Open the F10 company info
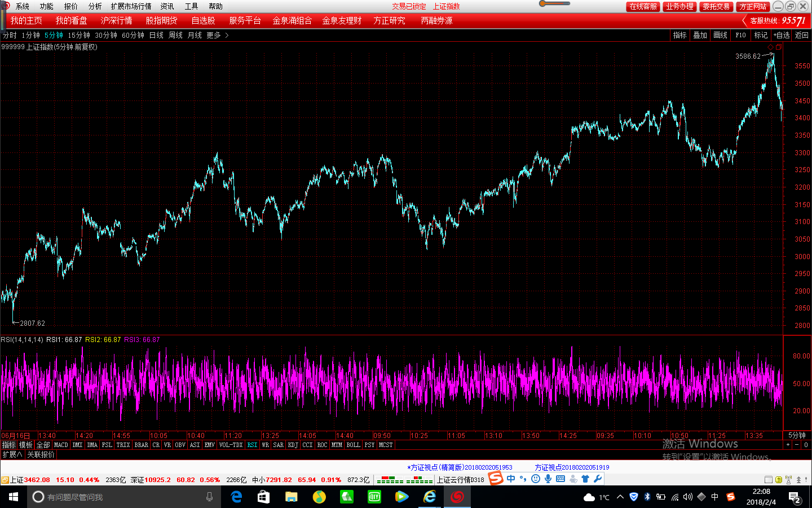The image size is (812, 508). tap(740, 35)
